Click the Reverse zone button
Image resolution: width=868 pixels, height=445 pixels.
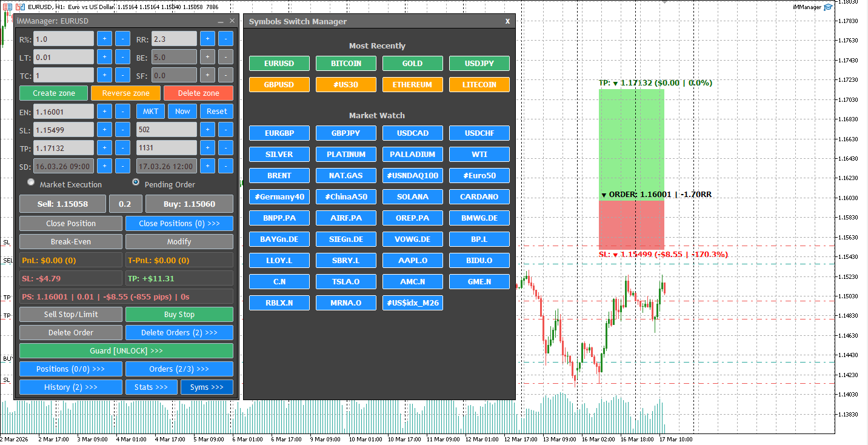(125, 93)
